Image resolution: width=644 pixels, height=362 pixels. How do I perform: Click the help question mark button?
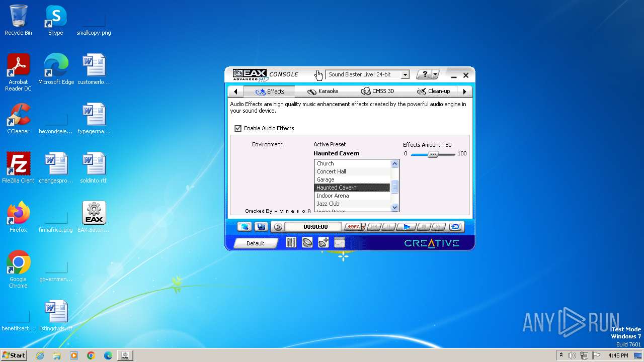(425, 74)
